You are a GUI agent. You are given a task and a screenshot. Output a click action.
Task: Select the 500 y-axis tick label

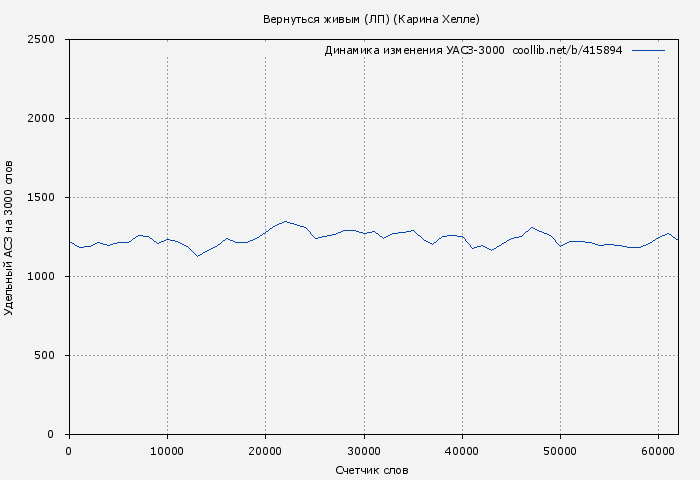50,356
